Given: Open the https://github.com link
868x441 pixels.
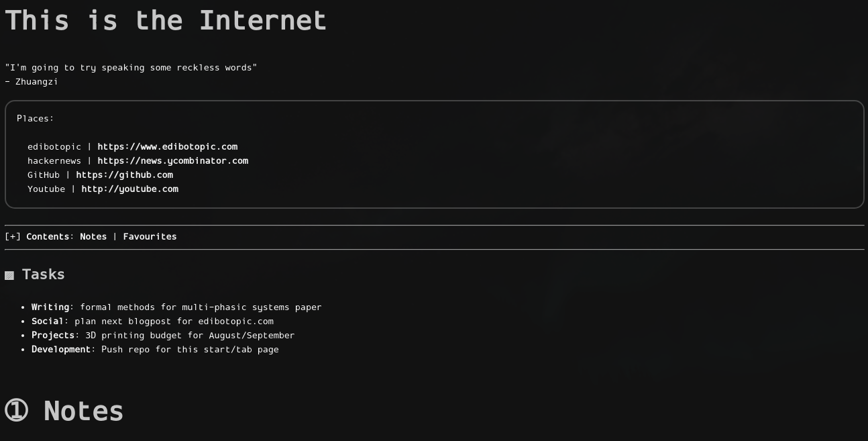Looking at the screenshot, I should 124,175.
